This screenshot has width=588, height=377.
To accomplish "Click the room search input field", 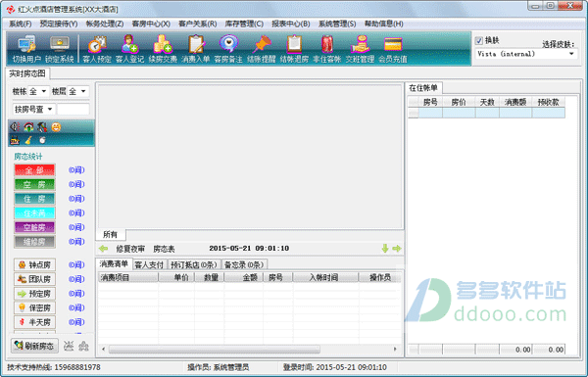I will [73, 109].
